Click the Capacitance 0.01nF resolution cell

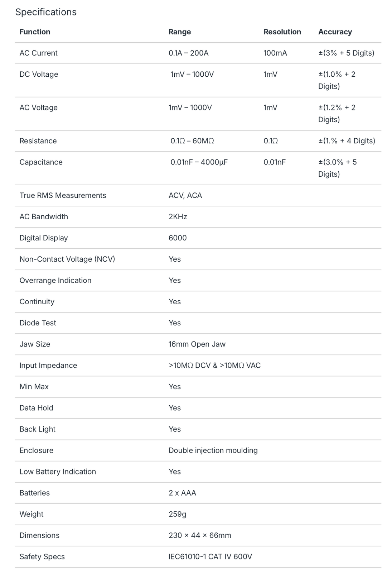pyautogui.click(x=275, y=162)
